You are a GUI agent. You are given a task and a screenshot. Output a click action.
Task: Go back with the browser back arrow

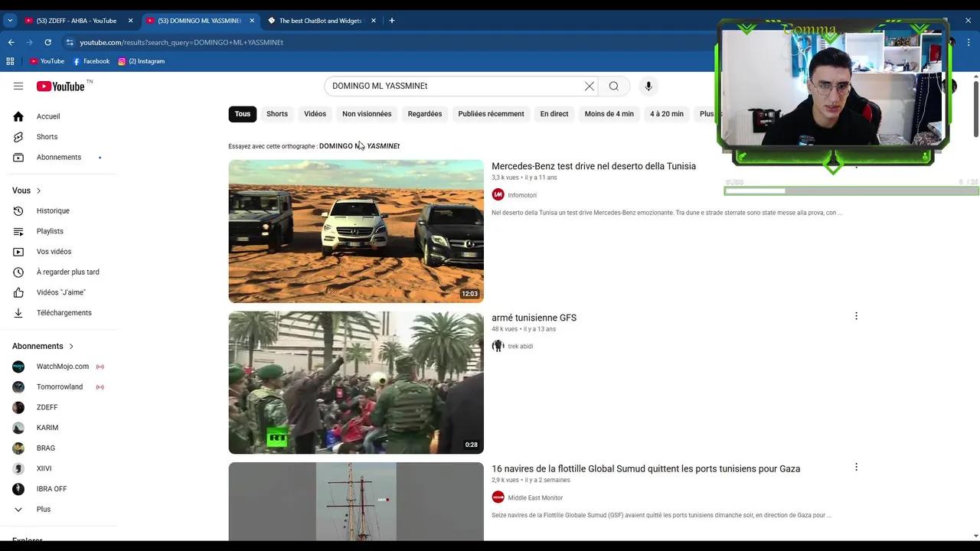[11, 42]
